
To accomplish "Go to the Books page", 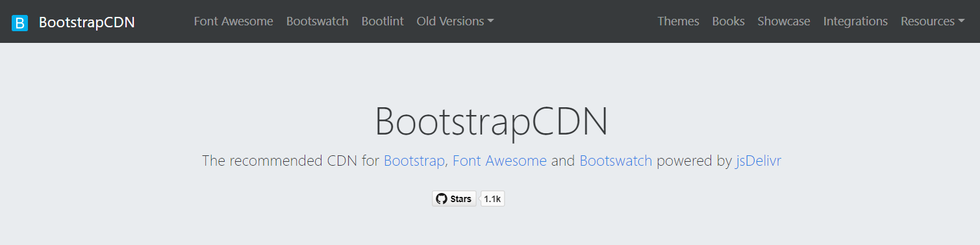I will (728, 21).
